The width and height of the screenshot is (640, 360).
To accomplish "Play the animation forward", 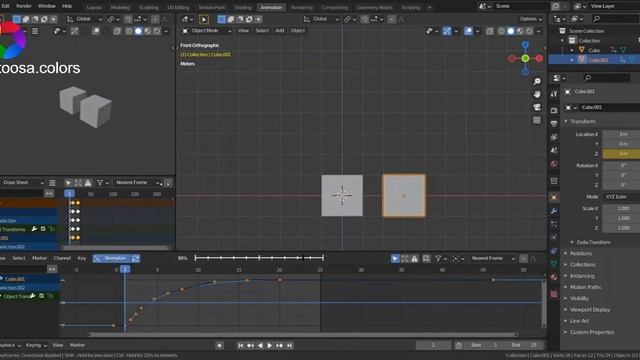I will click(270, 345).
